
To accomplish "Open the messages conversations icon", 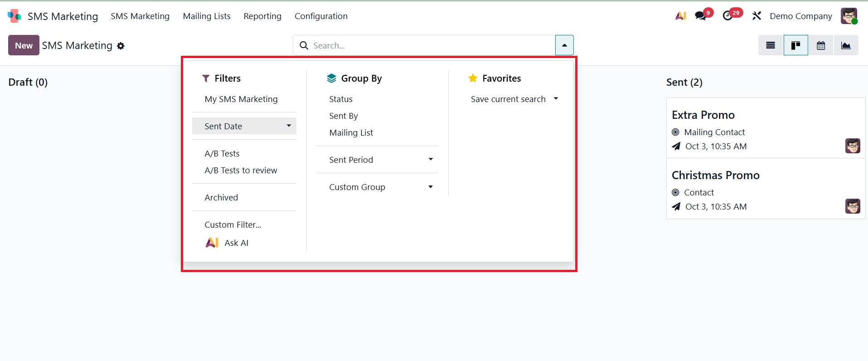I will tap(701, 16).
